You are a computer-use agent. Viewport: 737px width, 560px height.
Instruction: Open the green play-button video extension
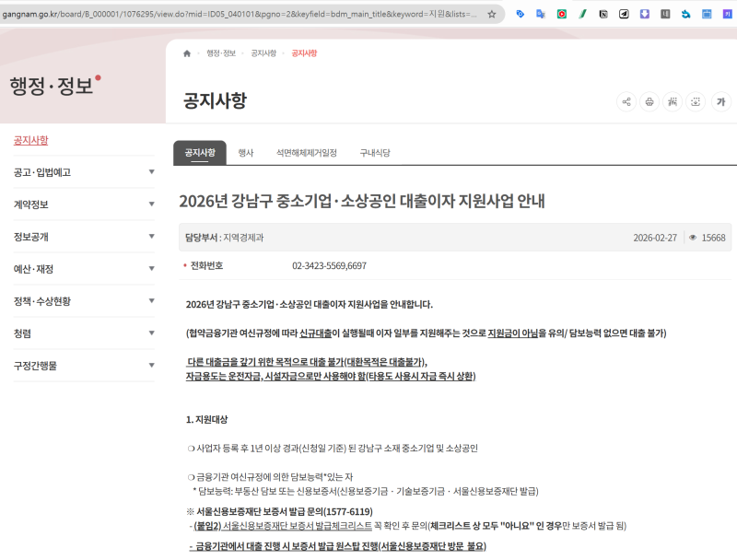click(562, 14)
